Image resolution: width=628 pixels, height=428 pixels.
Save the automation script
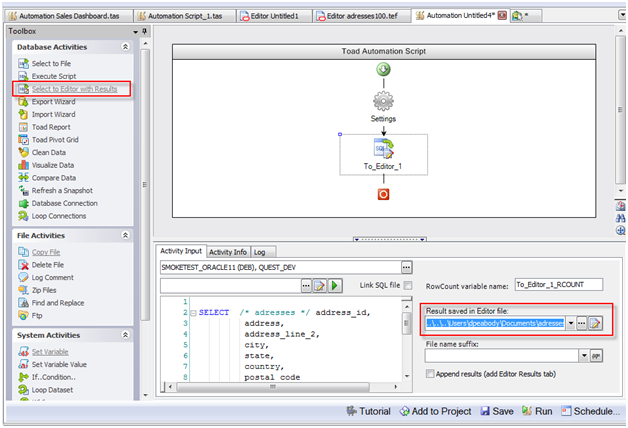point(497,411)
